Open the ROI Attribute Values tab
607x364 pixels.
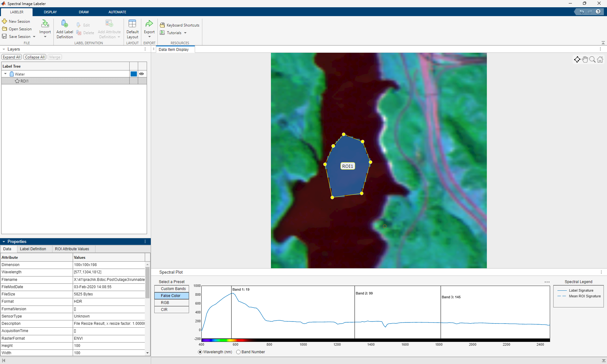(x=72, y=249)
